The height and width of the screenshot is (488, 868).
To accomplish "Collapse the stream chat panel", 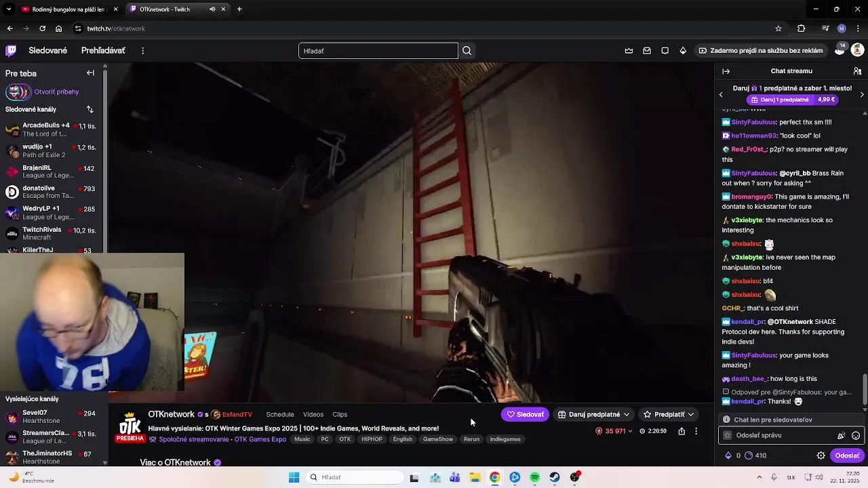I will [x=726, y=71].
